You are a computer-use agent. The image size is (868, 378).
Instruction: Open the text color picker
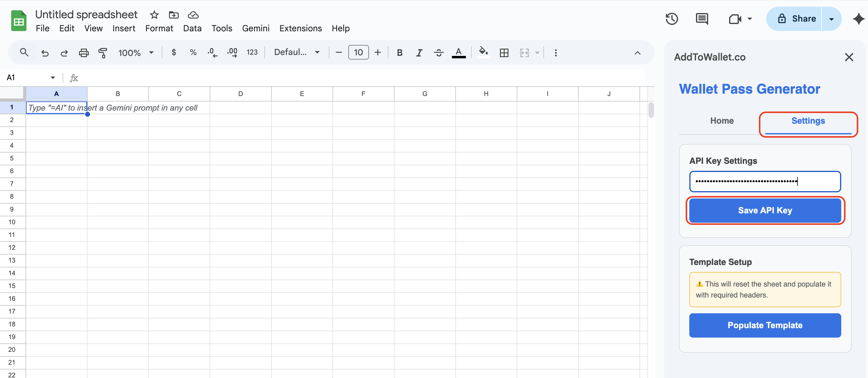tap(458, 53)
